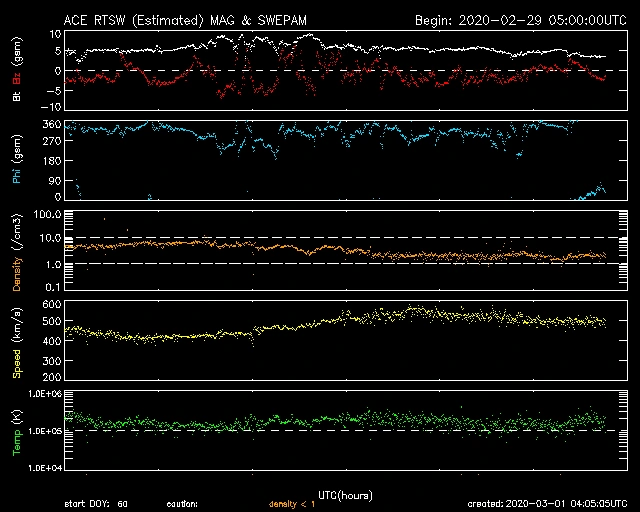Click the caution: label at bottom
Screen dimensions: 640x512
(x=182, y=504)
